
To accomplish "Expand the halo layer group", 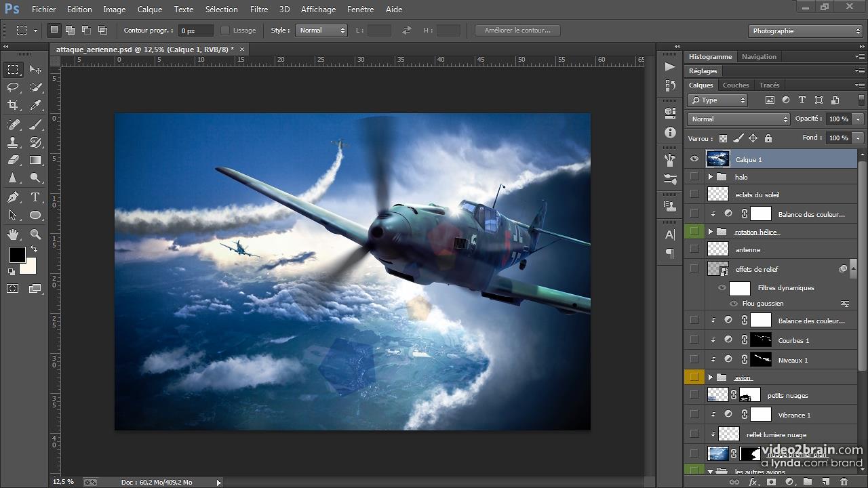I will (710, 177).
